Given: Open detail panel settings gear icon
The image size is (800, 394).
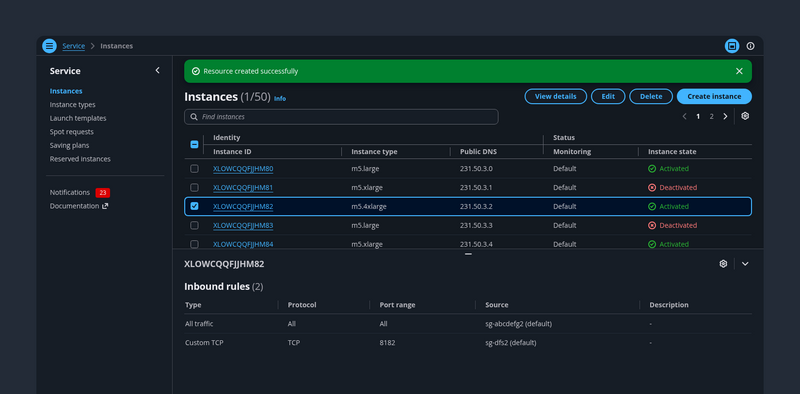Looking at the screenshot, I should click(x=723, y=264).
